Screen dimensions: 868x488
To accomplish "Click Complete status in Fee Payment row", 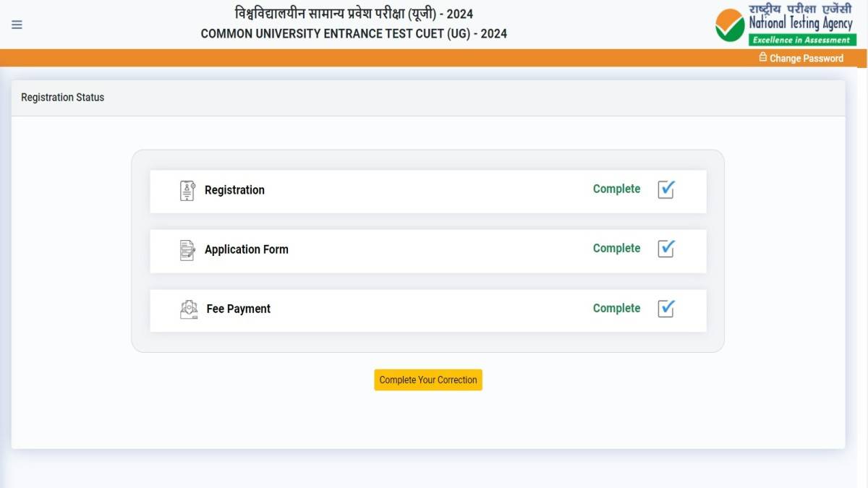I will coord(616,308).
